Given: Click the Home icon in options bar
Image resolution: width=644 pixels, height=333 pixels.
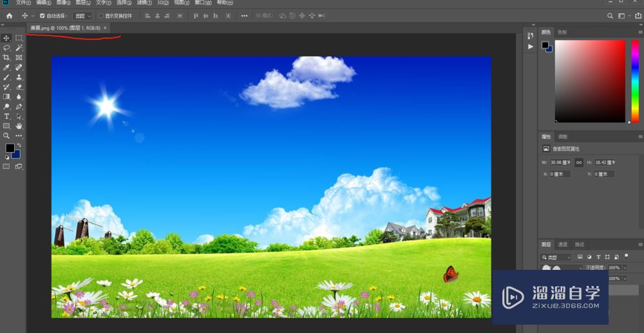Looking at the screenshot, I should pyautogui.click(x=9, y=16).
